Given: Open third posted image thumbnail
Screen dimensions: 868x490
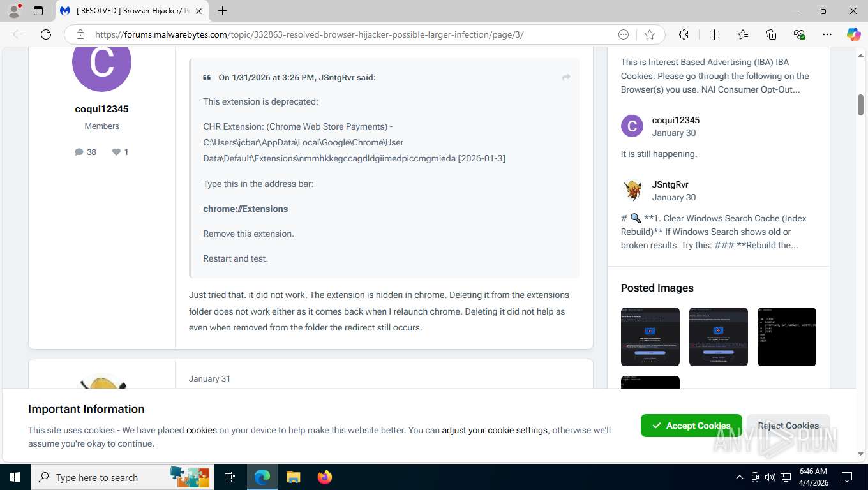Looking at the screenshot, I should pyautogui.click(x=787, y=337).
